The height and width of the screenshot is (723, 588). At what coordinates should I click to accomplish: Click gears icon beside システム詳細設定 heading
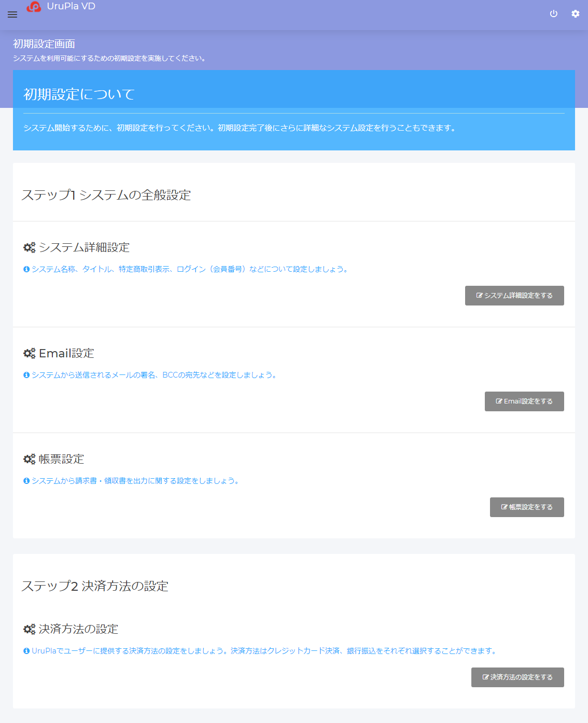point(30,247)
